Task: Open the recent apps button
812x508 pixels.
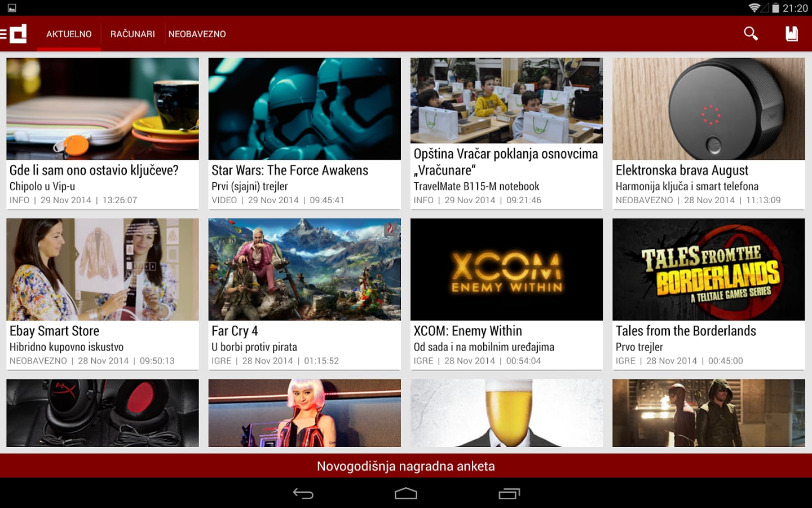Action: [x=509, y=494]
